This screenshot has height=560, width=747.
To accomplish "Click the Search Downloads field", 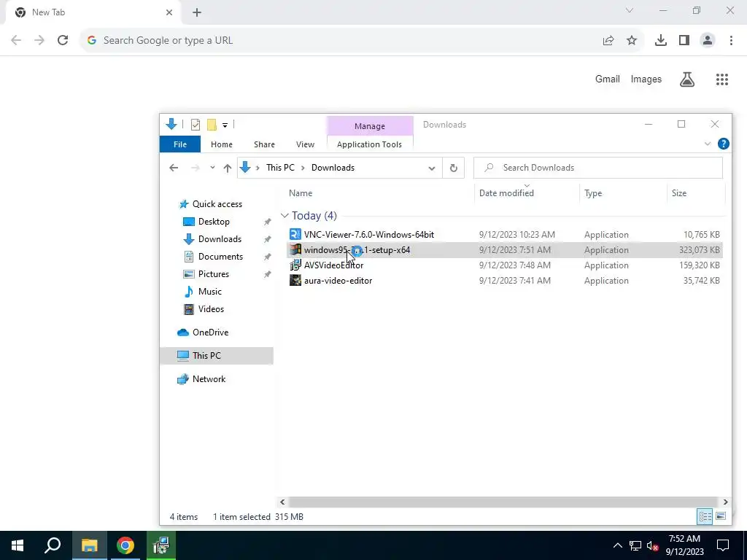I will 598,168.
